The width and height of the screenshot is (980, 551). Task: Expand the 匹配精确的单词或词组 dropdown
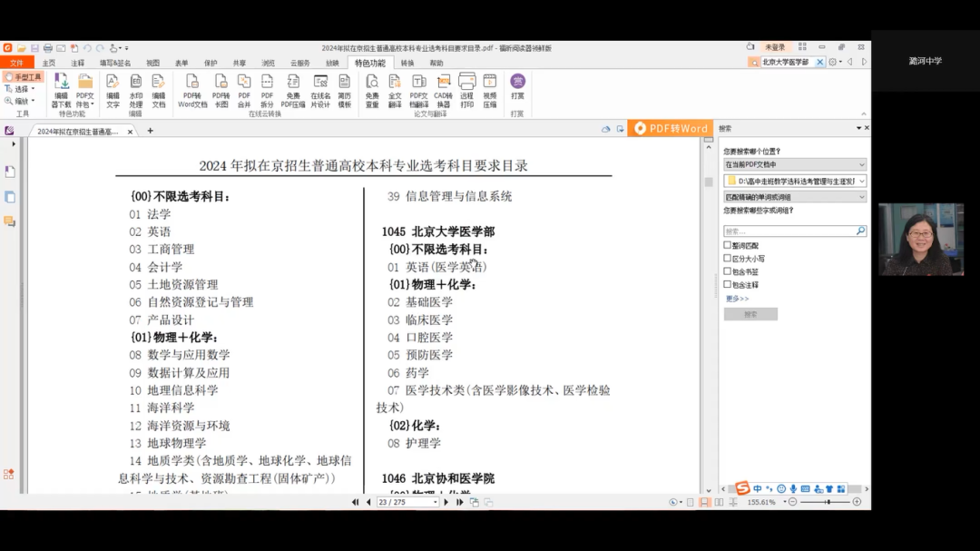(x=794, y=197)
